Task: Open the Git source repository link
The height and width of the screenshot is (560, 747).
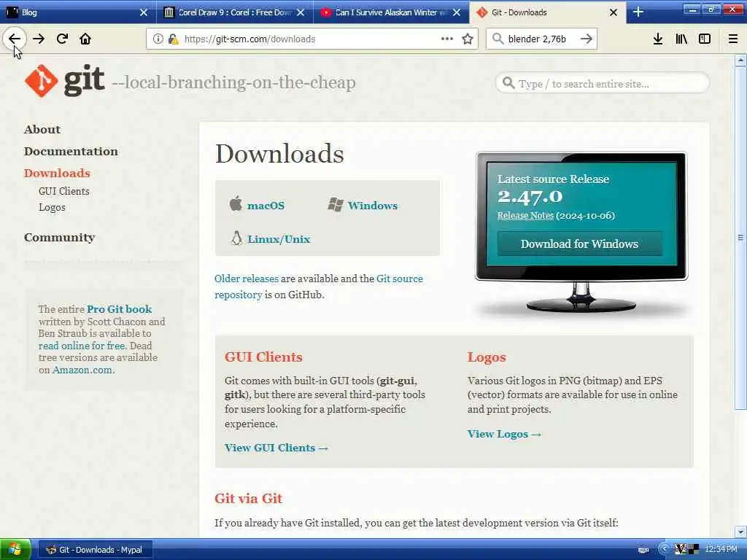Action: tap(319, 287)
